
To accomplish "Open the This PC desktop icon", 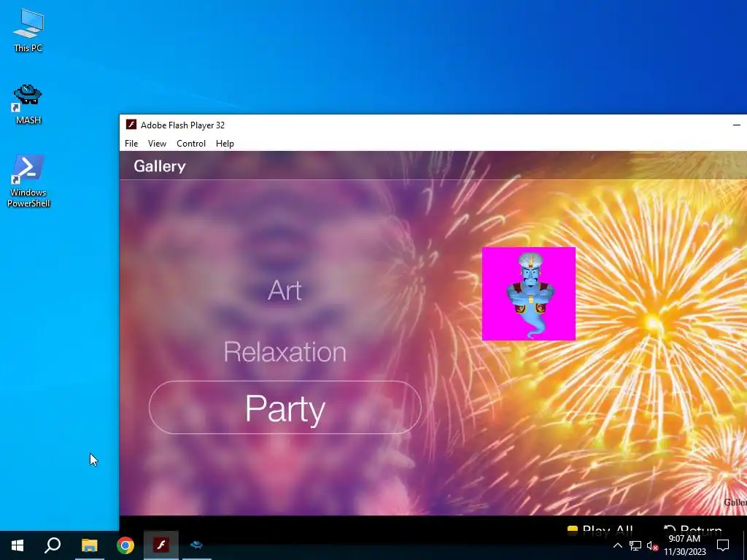I will tap(28, 30).
